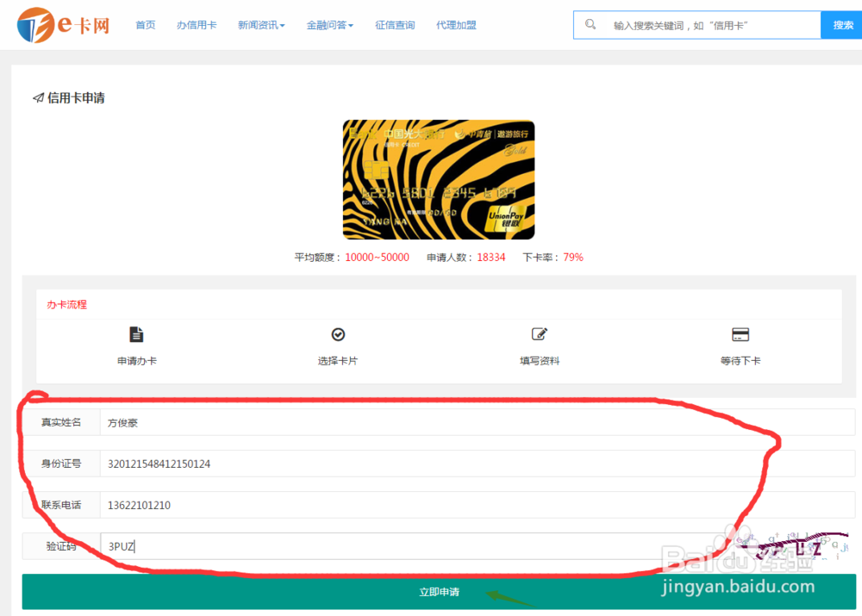The height and width of the screenshot is (616, 862).
Task: Refresh the captcha image
Action: [791, 545]
